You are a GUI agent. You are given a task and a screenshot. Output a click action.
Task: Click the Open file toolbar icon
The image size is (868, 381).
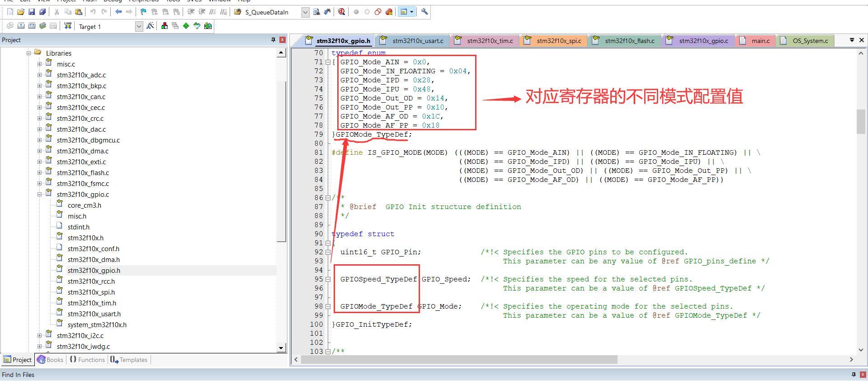pyautogui.click(x=20, y=12)
